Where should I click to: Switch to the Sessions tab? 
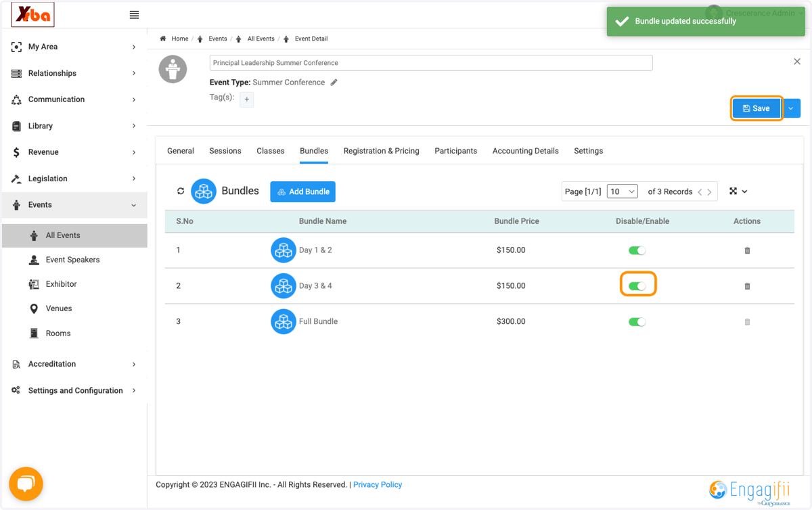pos(225,151)
